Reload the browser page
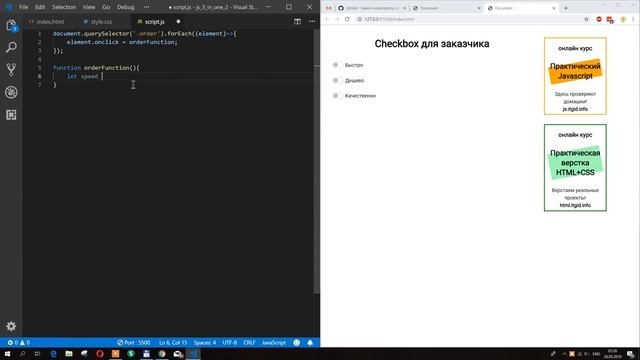This screenshot has width=640, height=360. click(x=347, y=19)
